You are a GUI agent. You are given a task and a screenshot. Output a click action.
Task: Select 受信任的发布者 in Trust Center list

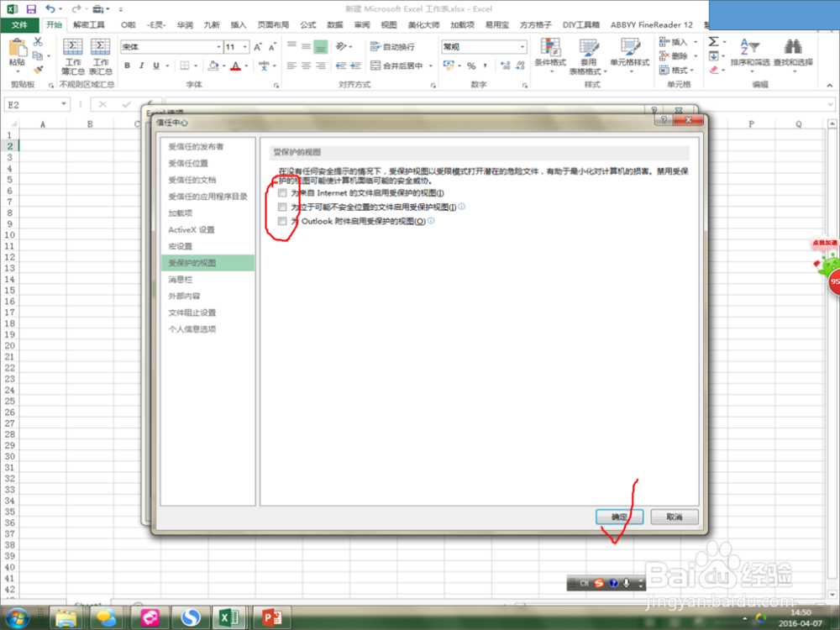[207, 147]
